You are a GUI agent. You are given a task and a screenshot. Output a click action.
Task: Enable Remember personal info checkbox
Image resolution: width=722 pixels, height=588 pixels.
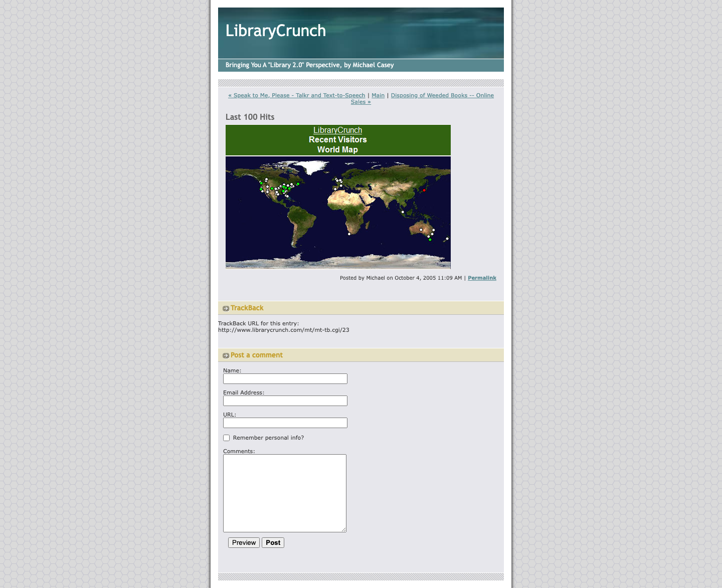coord(227,438)
